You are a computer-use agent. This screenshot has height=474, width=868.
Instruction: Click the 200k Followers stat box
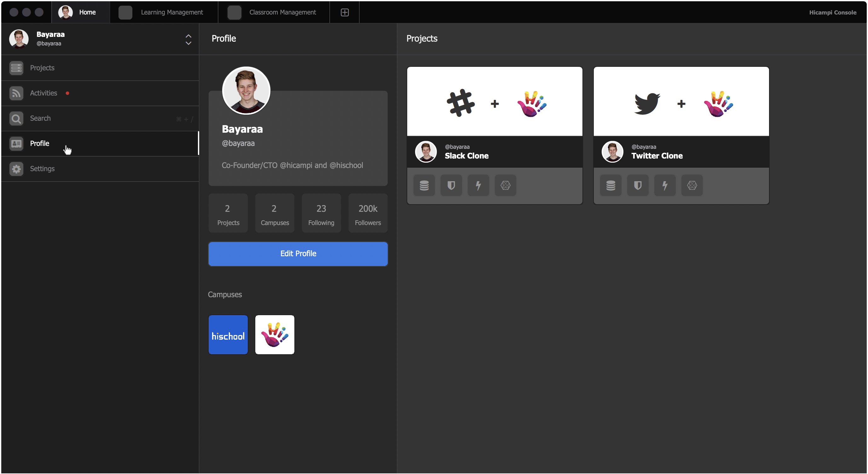(x=367, y=213)
